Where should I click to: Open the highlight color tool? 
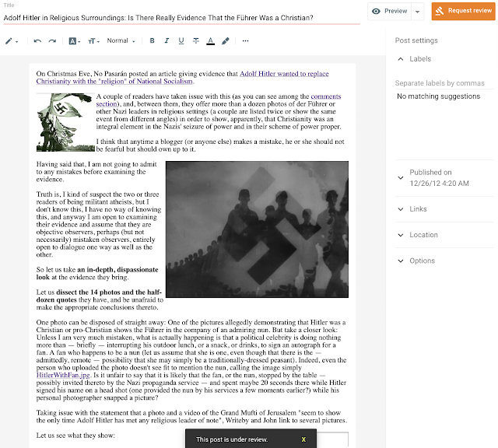[225, 40]
